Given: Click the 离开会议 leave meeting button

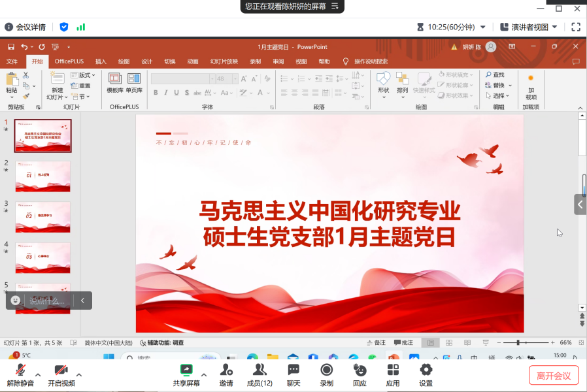Looking at the screenshot, I should coord(553,376).
